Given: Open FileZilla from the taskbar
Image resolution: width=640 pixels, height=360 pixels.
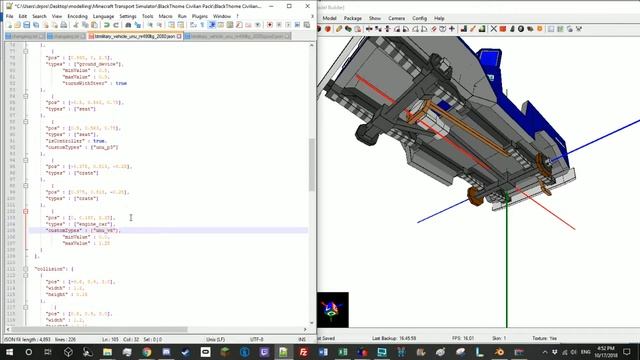Looking at the screenshot, I should pos(303,352).
